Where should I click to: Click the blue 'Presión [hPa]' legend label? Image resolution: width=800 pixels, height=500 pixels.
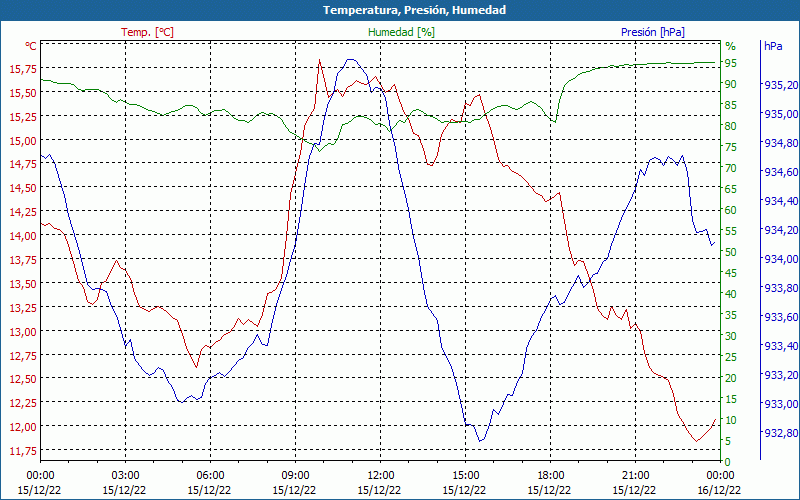653,32
